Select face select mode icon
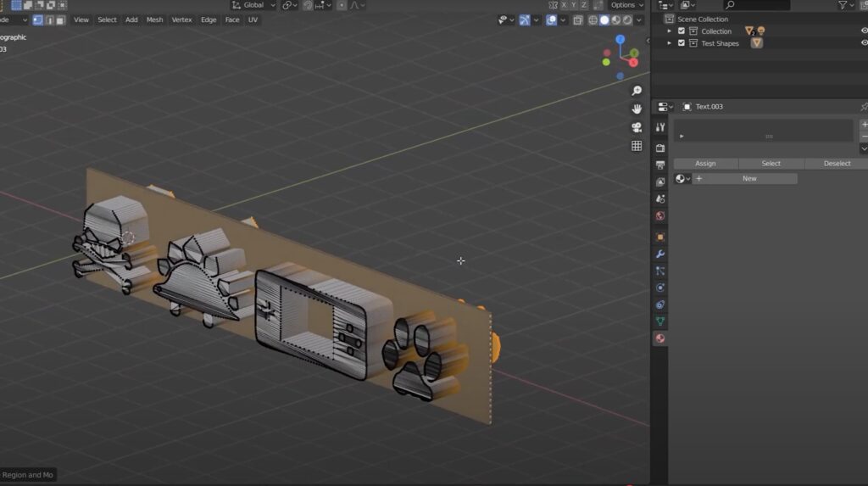868x486 pixels. tap(60, 20)
